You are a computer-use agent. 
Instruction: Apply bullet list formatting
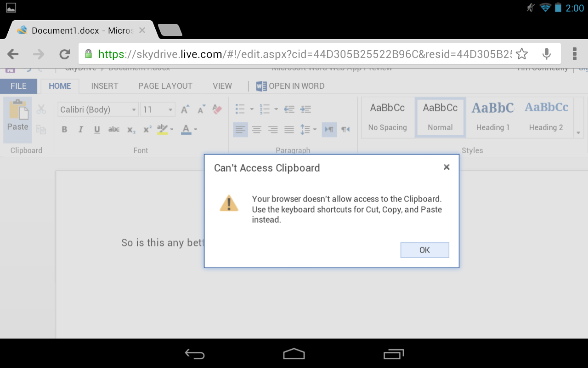coord(239,109)
